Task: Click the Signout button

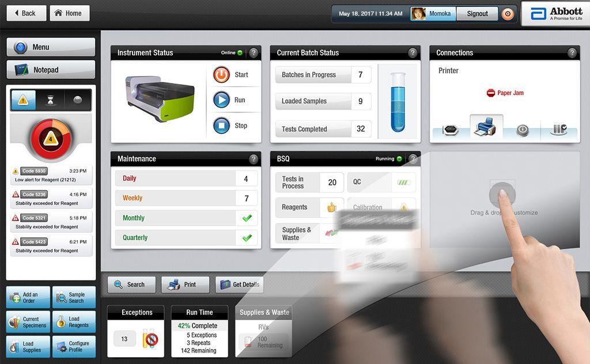Action: pos(477,14)
